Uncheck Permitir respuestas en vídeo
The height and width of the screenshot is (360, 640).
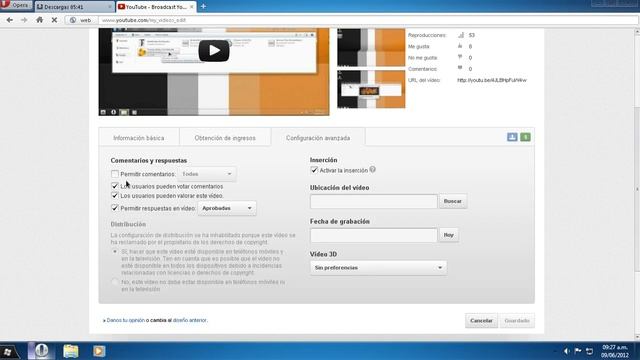115,208
